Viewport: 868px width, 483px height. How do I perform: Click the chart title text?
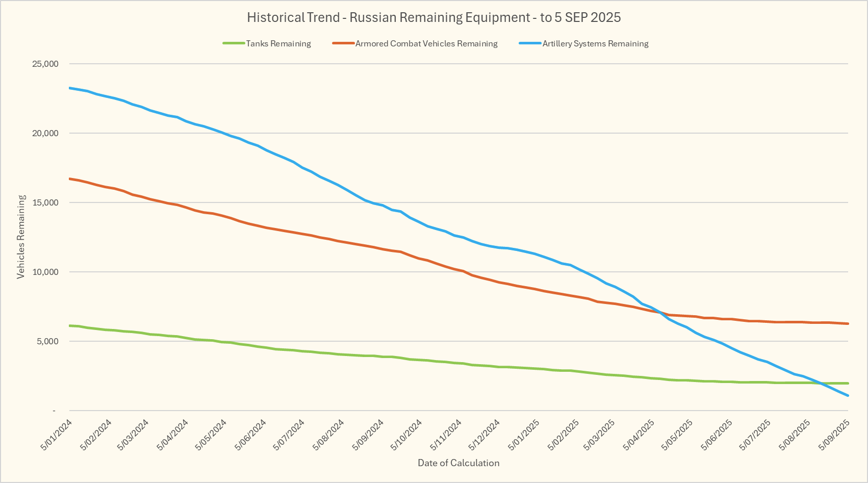[x=433, y=18]
